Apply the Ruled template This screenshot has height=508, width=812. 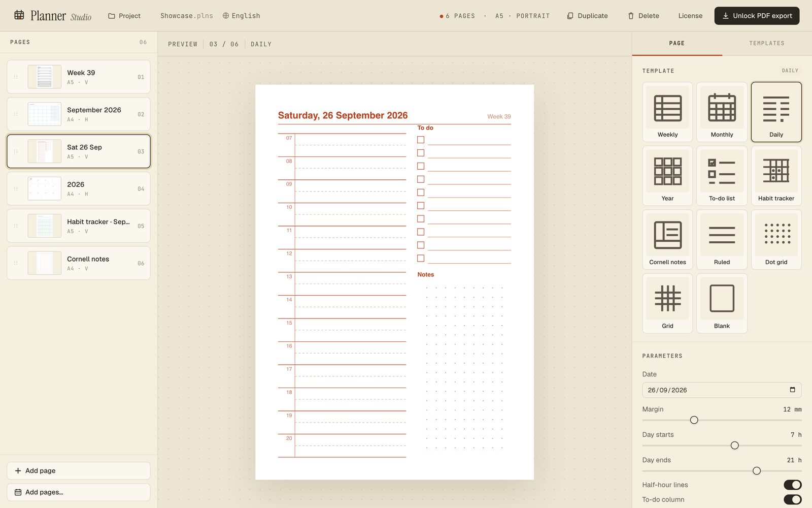(722, 239)
